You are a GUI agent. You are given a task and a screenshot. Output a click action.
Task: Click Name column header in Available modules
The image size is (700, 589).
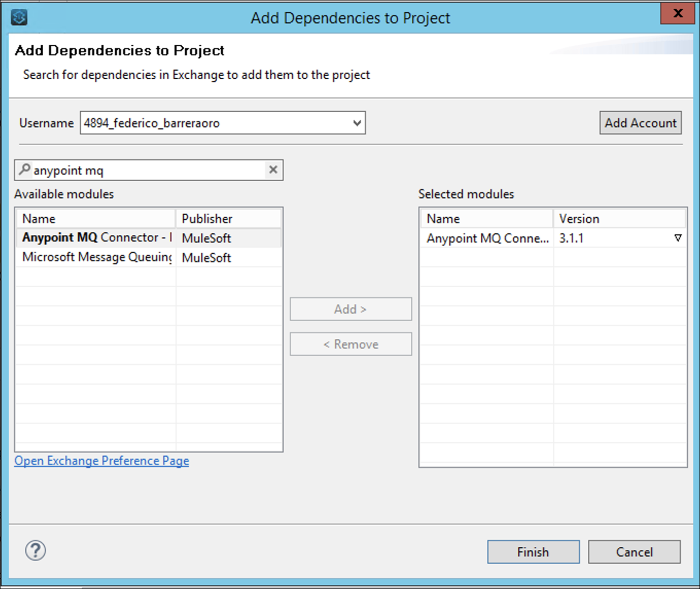coord(96,219)
